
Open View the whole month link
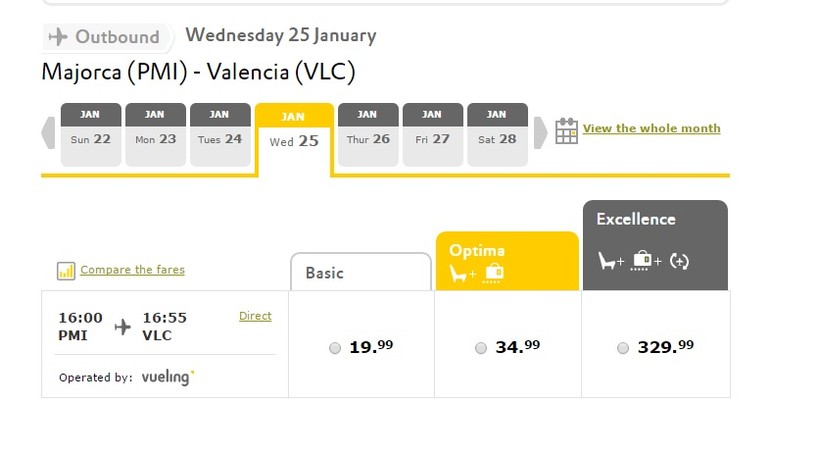(651, 128)
